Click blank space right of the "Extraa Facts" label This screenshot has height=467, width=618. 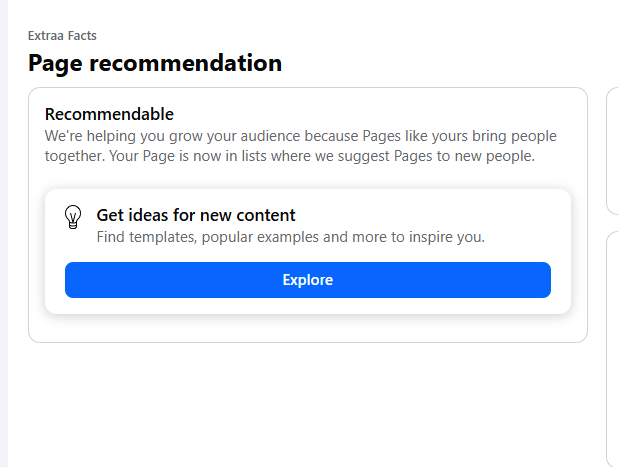pos(300,36)
